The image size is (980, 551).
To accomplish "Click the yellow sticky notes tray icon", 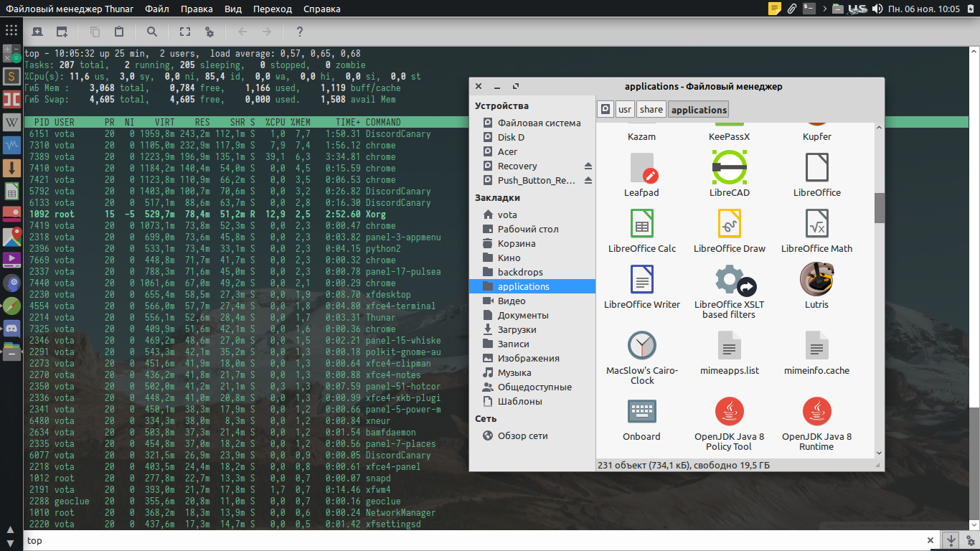I will click(x=775, y=9).
